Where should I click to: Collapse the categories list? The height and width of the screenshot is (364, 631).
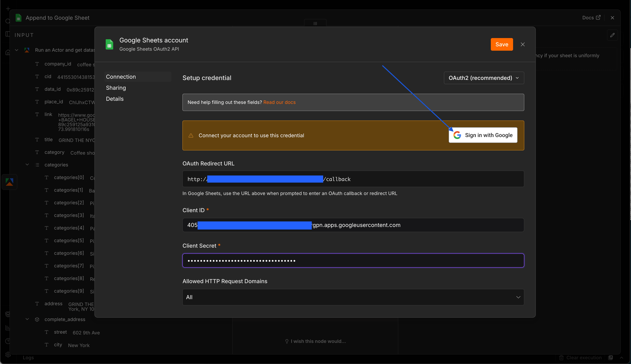(27, 164)
